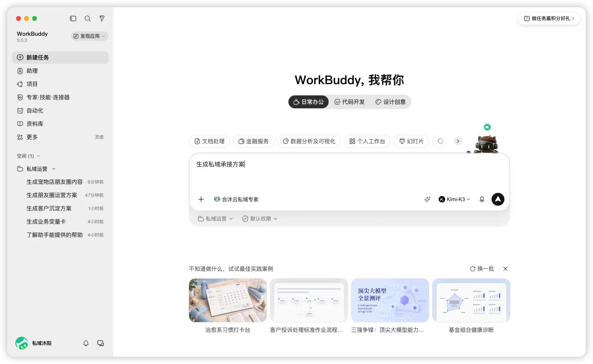This screenshot has width=593, height=364.
Task: Select the 金融服务 chip
Action: 254,141
